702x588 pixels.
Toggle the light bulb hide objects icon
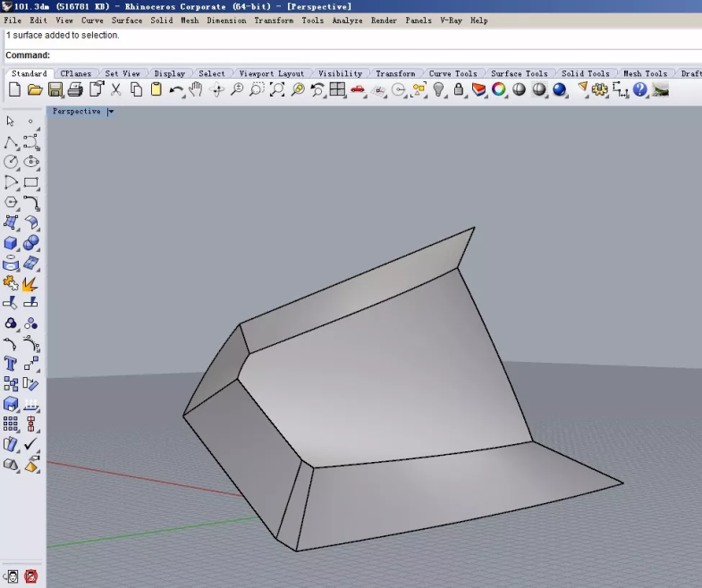(439, 89)
